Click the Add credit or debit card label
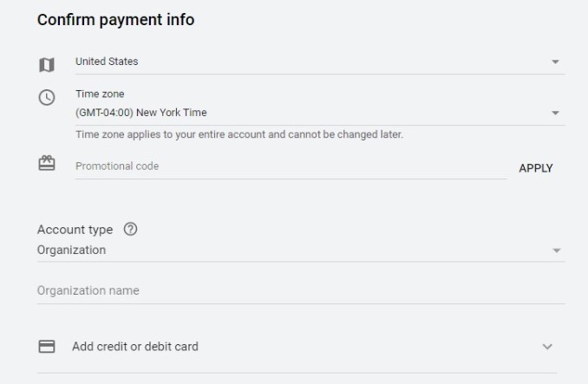This screenshot has height=384, width=588. point(135,346)
